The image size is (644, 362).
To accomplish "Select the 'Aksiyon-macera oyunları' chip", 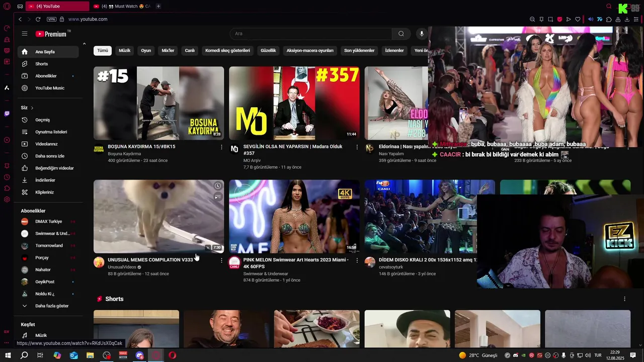I will point(310,51).
